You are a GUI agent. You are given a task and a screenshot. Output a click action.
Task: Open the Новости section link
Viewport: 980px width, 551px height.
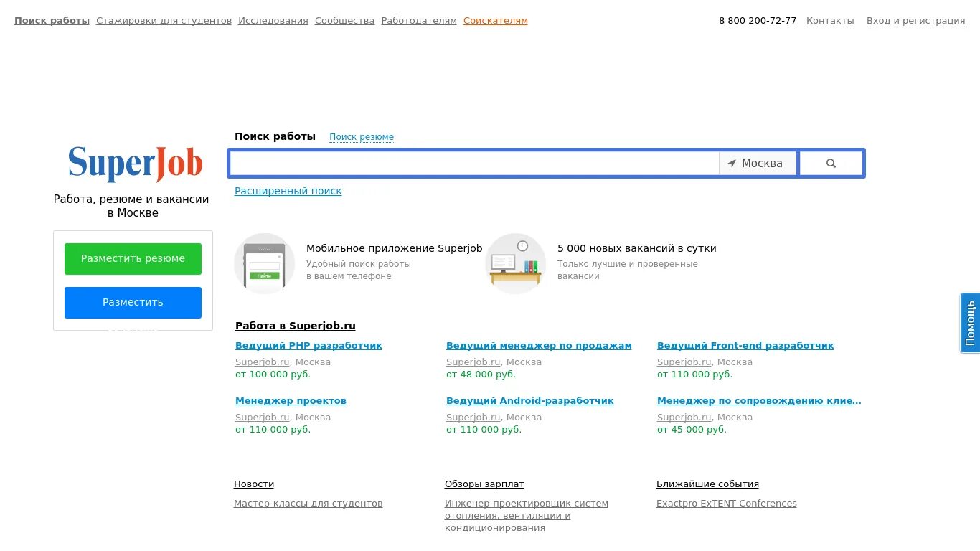click(254, 484)
